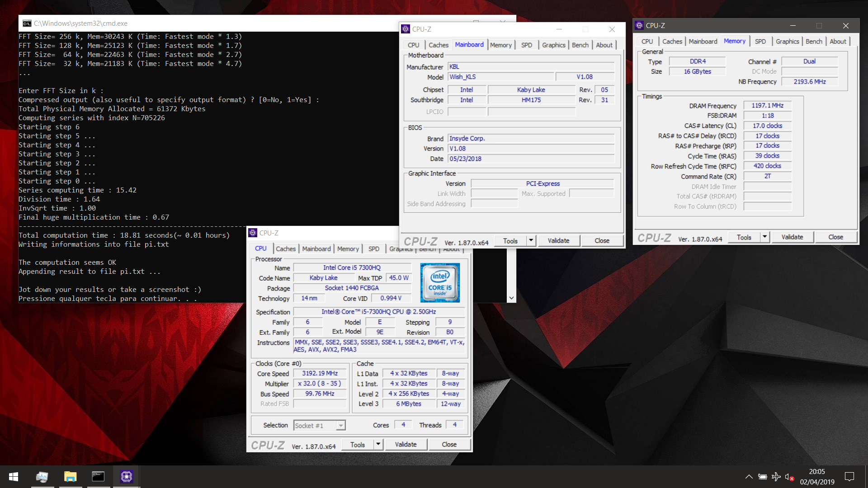Click the Intel Core i5 logo

[440, 282]
